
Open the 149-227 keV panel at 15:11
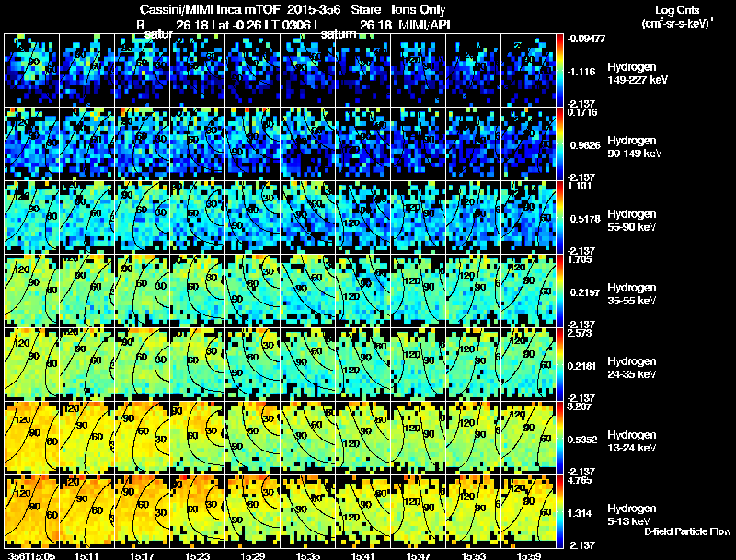pos(86,70)
